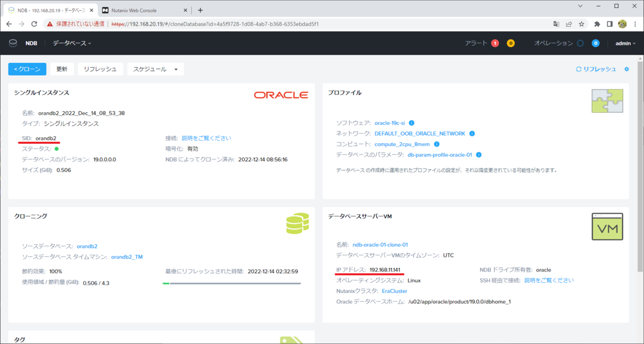Click name orandb2_2022_Dec_14_08_53_38
644x344 pixels.
pos(82,113)
